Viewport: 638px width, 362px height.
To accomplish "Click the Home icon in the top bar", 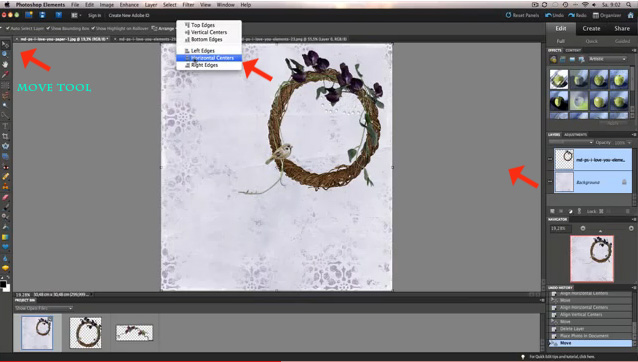I will [630, 15].
